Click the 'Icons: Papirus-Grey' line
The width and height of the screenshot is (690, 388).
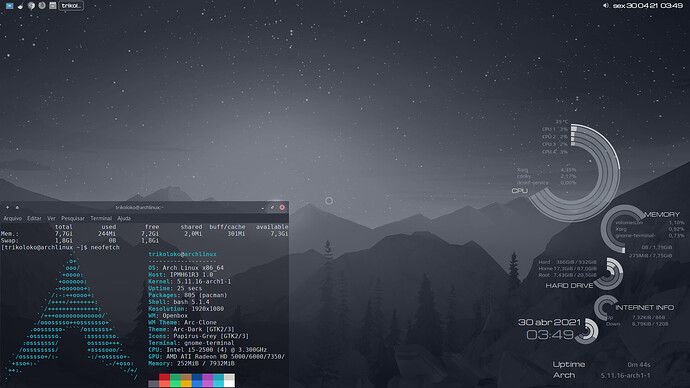coord(198,336)
